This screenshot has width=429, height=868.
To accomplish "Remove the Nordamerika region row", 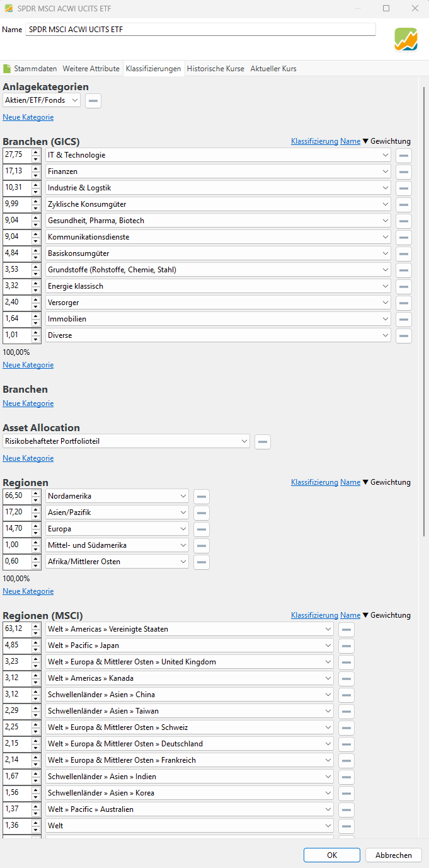I will click(202, 496).
